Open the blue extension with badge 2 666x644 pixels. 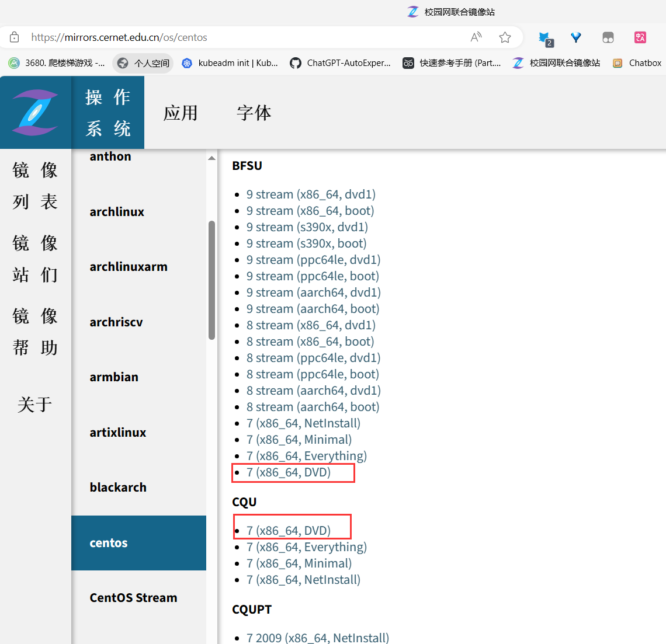546,38
